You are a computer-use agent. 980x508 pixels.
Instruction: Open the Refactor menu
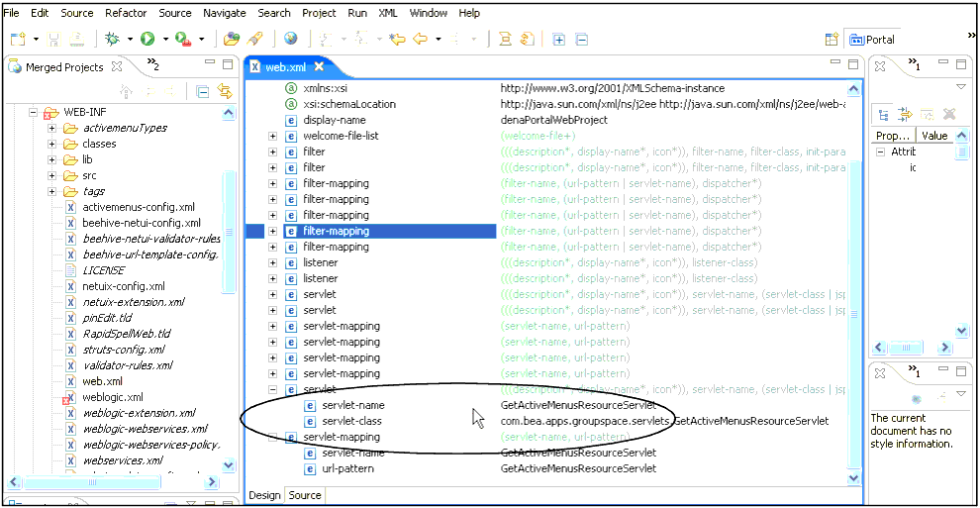(126, 13)
